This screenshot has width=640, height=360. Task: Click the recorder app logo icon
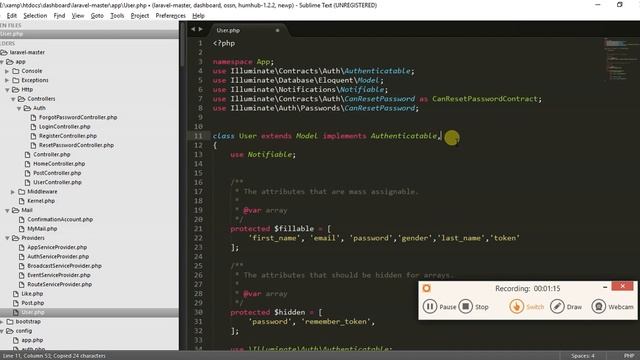click(427, 288)
